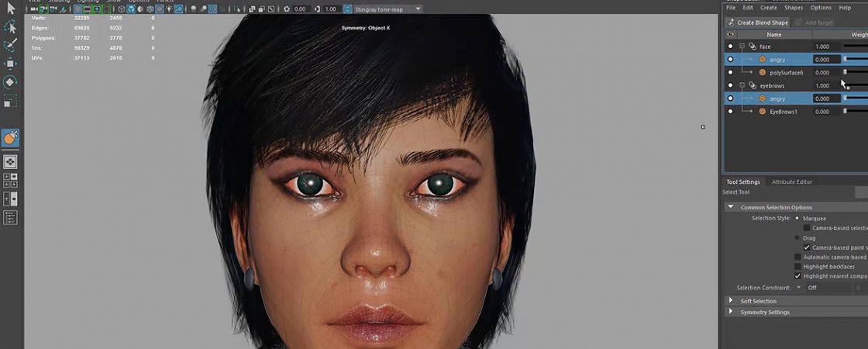The width and height of the screenshot is (868, 349).
Task: Click the Create Blend Shape button
Action: [x=756, y=22]
